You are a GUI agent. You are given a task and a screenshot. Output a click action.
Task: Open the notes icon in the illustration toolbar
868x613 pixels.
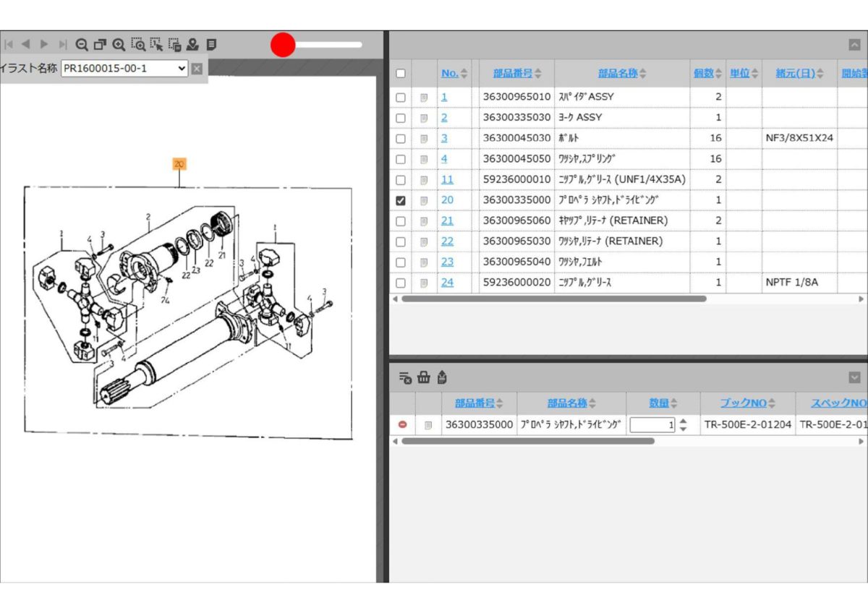[x=211, y=45]
